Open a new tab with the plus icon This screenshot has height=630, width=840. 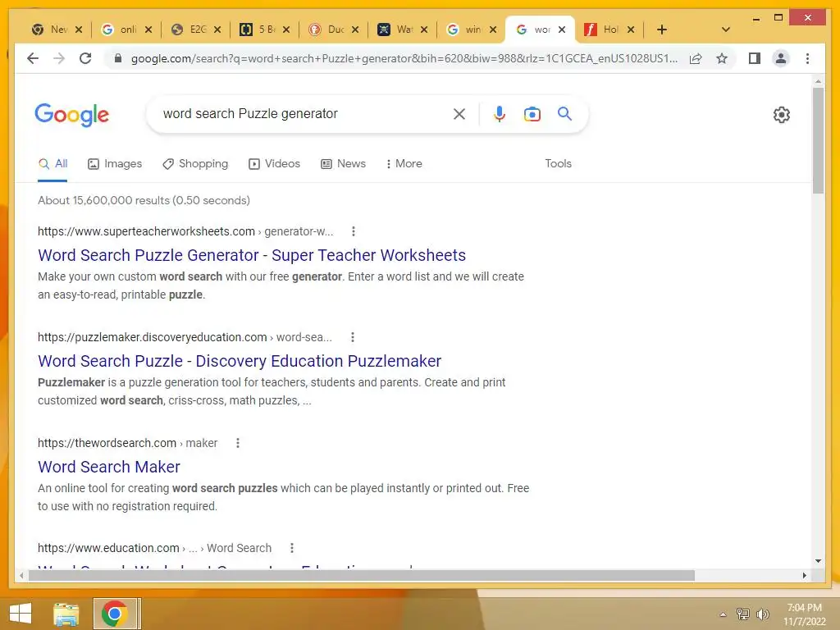click(662, 30)
